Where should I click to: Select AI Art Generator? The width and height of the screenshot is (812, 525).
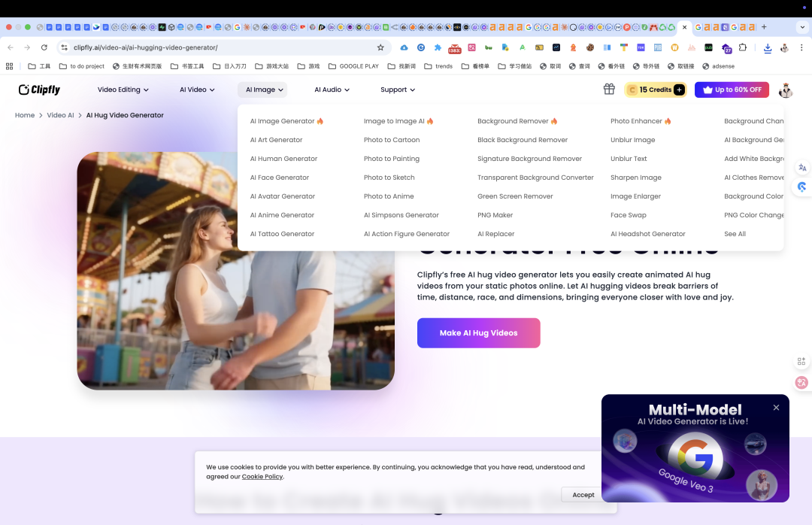pos(276,140)
